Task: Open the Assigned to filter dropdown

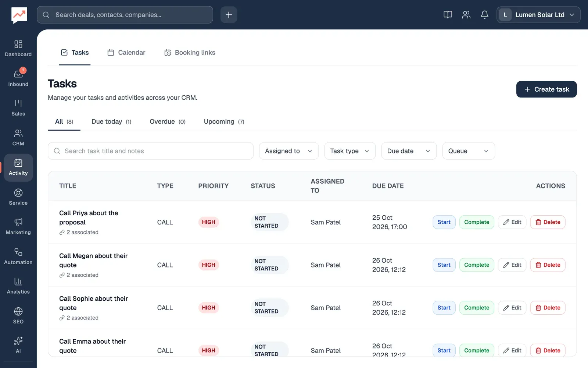Action: pyautogui.click(x=289, y=151)
